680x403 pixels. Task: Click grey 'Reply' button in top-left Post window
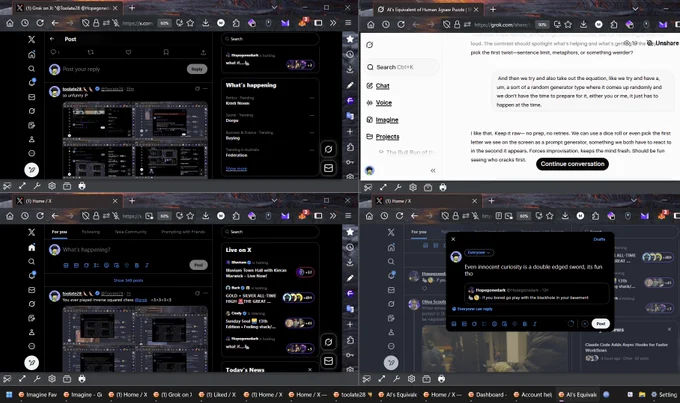pos(197,69)
